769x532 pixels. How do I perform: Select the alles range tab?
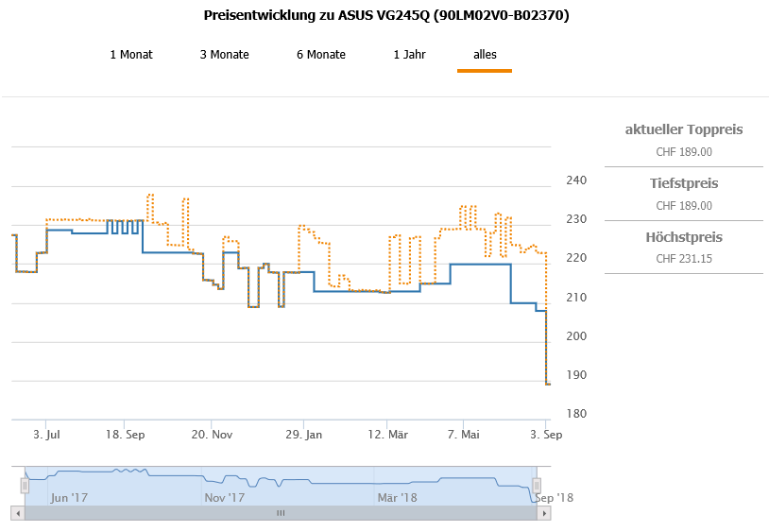pos(485,55)
